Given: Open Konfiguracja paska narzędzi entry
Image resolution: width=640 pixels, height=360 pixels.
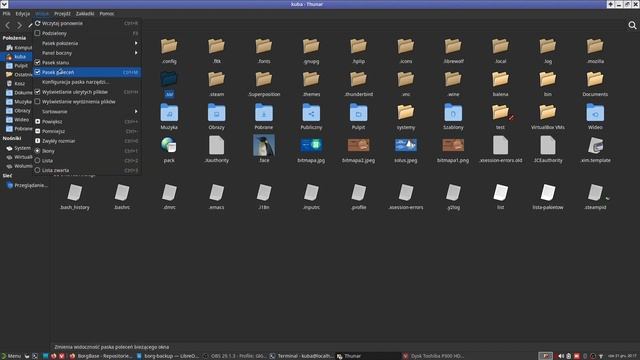Looking at the screenshot, I should [x=87, y=82].
